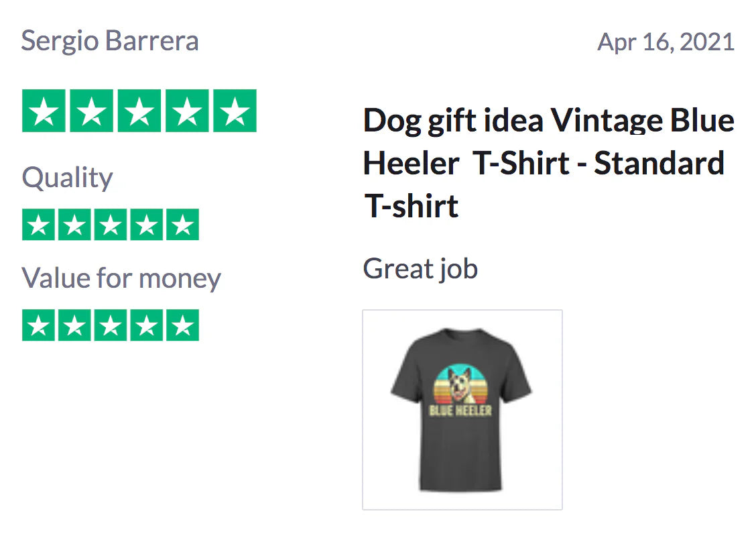The image size is (756, 542).
Task: Click the Great job review text
Action: (420, 269)
